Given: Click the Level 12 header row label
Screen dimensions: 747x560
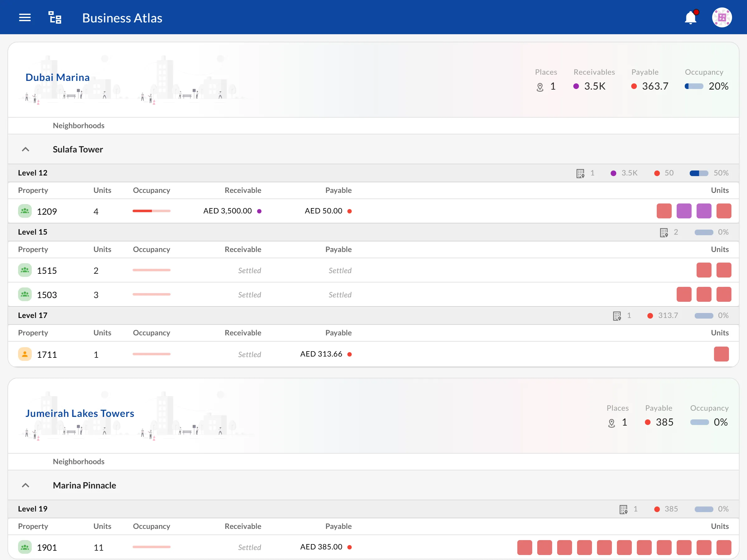Looking at the screenshot, I should pyautogui.click(x=32, y=173).
